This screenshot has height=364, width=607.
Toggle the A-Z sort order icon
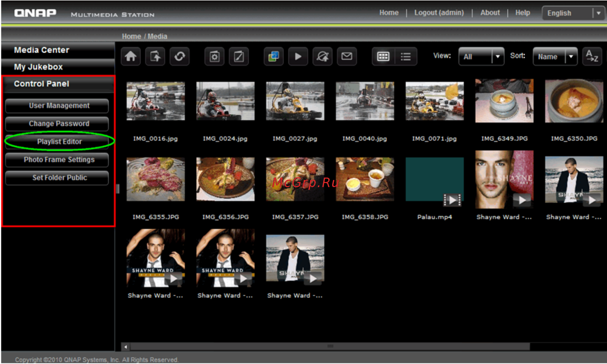592,56
